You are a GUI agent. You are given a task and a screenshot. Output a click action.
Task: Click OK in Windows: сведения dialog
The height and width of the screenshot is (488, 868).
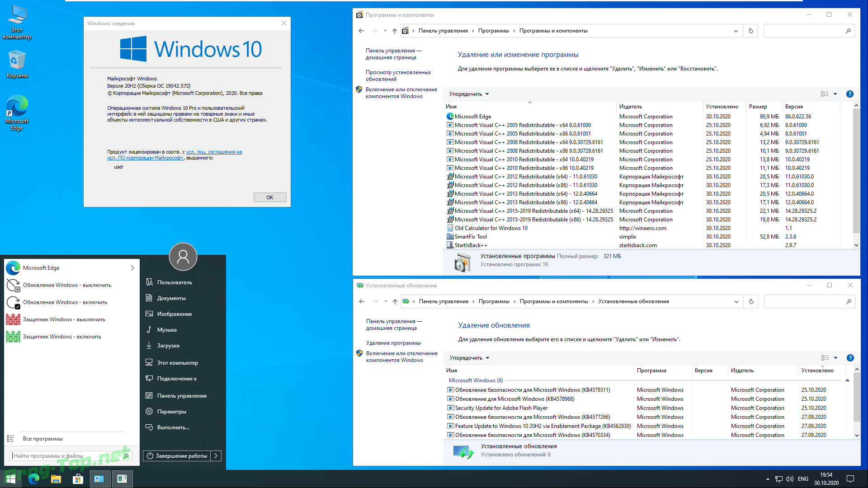[x=270, y=197]
